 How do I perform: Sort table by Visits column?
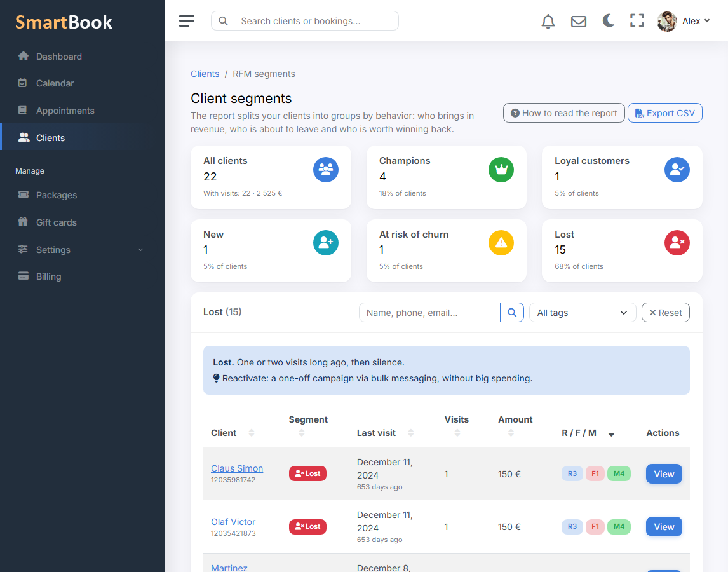coord(457,433)
